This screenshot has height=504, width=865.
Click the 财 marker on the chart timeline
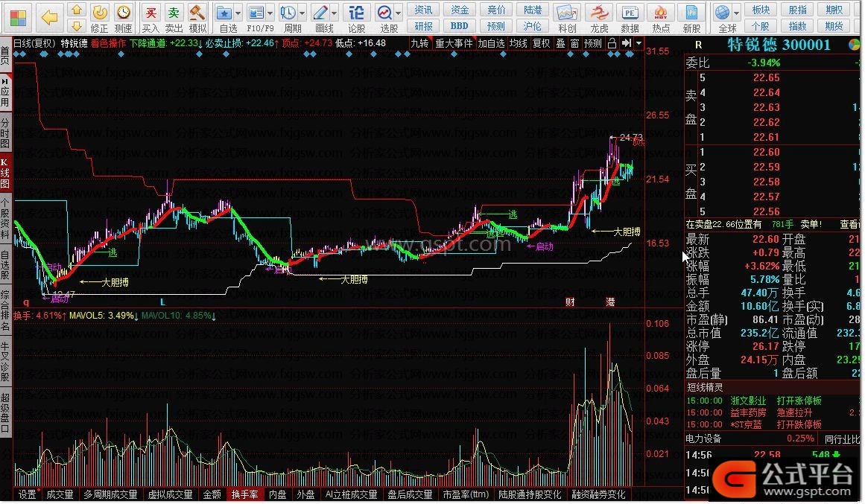(x=571, y=302)
